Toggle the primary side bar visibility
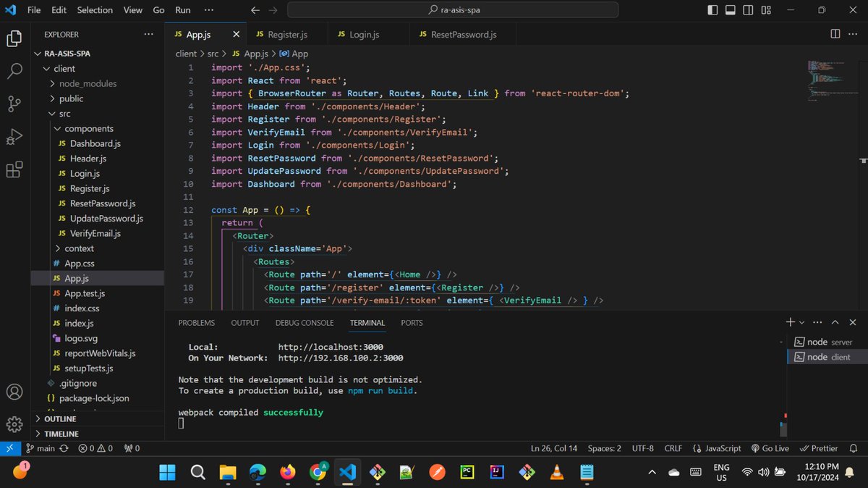This screenshot has height=488, width=868. 713,10
